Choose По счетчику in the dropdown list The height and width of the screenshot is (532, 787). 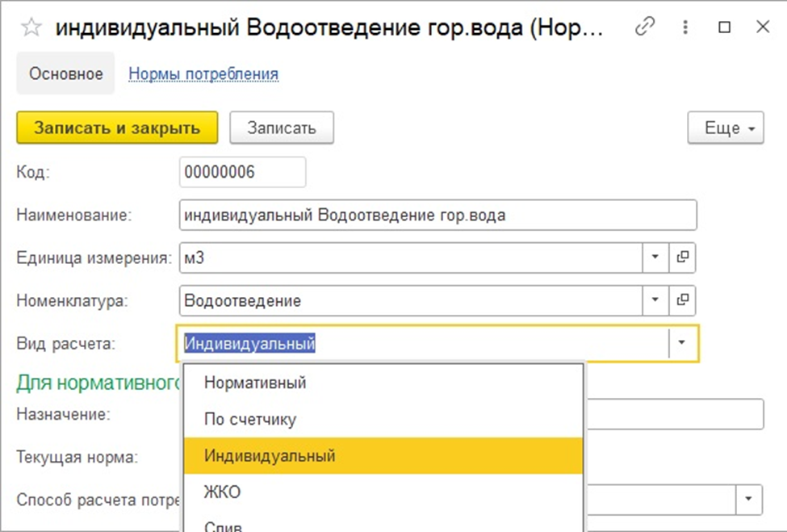[250, 420]
